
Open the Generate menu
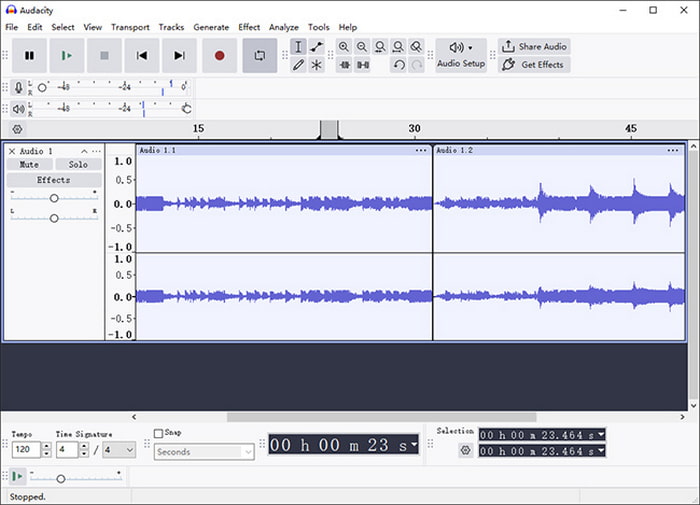coord(211,27)
